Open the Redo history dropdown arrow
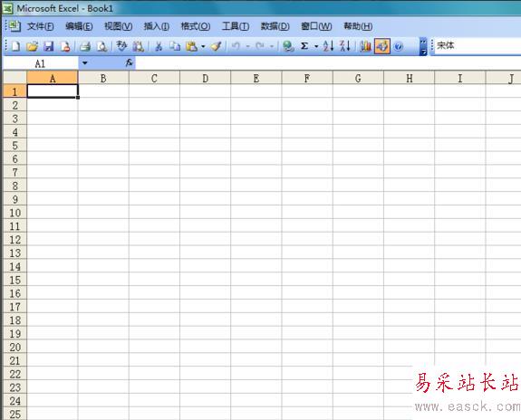Viewport: 521px width, 420px height. coord(272,46)
